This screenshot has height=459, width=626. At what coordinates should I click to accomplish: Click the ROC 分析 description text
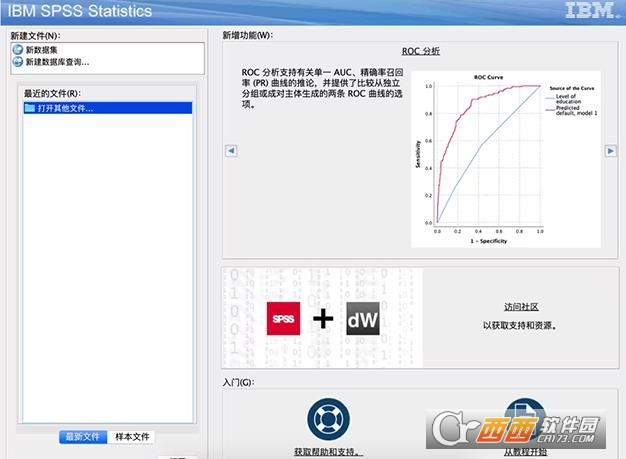click(x=322, y=88)
